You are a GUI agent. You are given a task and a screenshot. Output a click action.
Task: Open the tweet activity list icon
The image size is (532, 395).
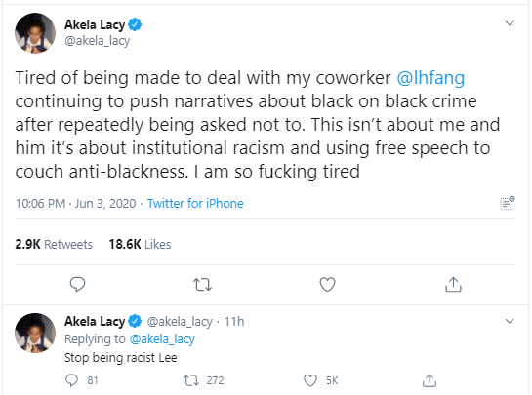[x=508, y=203]
